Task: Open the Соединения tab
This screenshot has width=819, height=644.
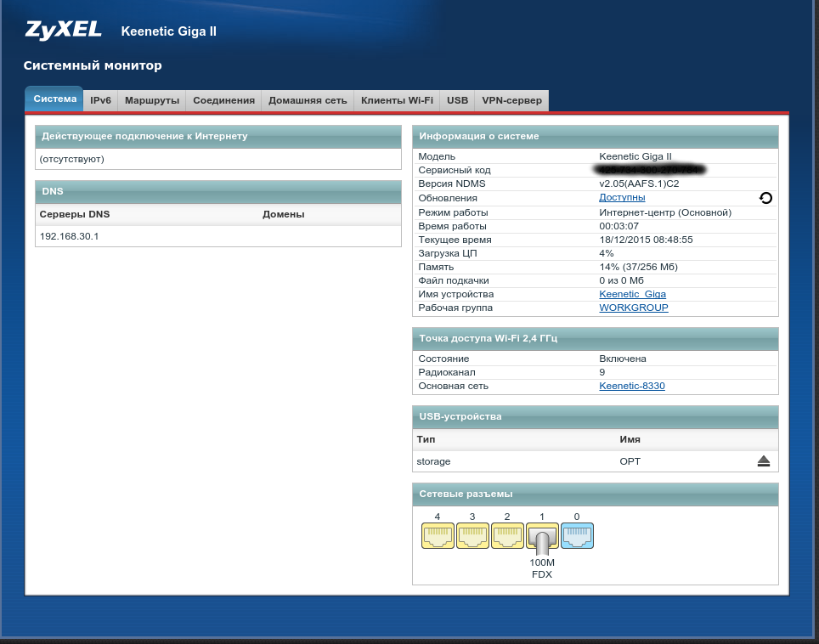Action: [x=223, y=100]
